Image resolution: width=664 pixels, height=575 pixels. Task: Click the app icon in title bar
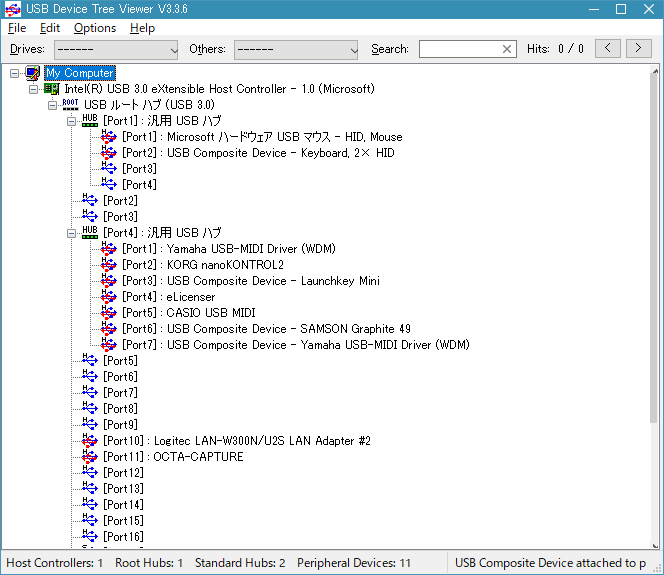pyautogui.click(x=13, y=9)
